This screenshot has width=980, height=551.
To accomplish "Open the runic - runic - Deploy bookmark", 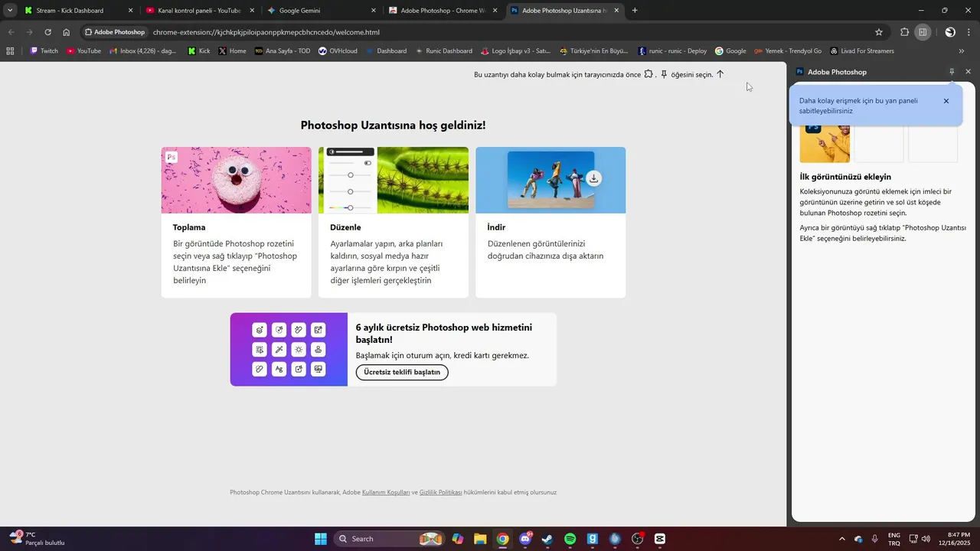I will (x=673, y=51).
